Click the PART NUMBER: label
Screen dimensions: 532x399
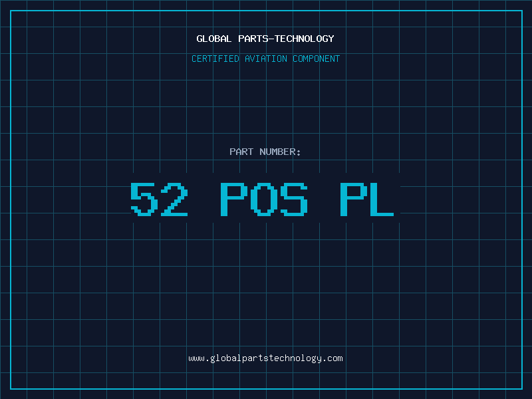(265, 152)
